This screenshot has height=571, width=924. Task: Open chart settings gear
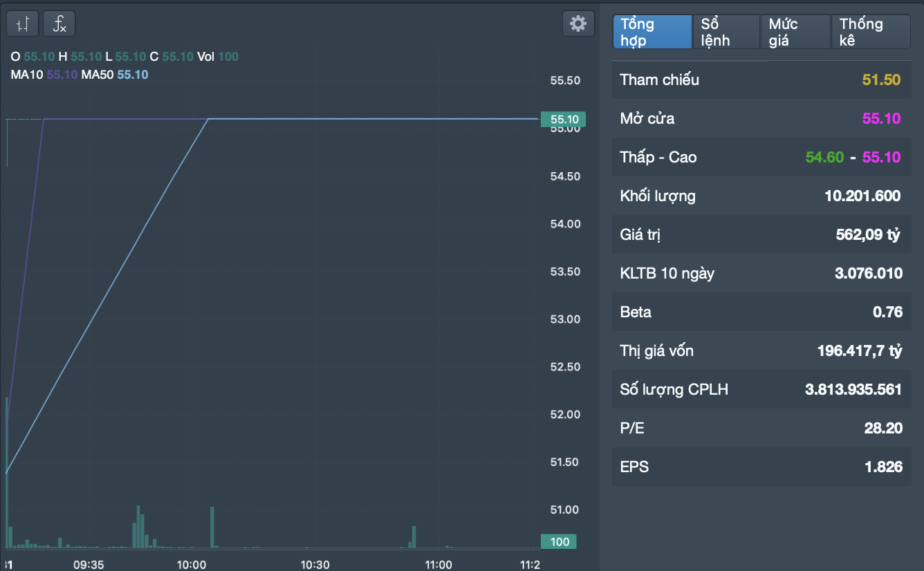(x=577, y=24)
